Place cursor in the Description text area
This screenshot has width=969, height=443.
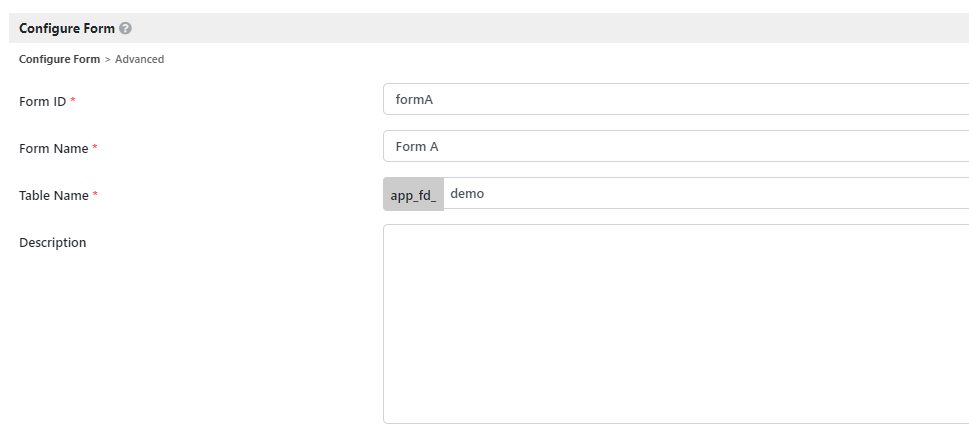pos(676,323)
